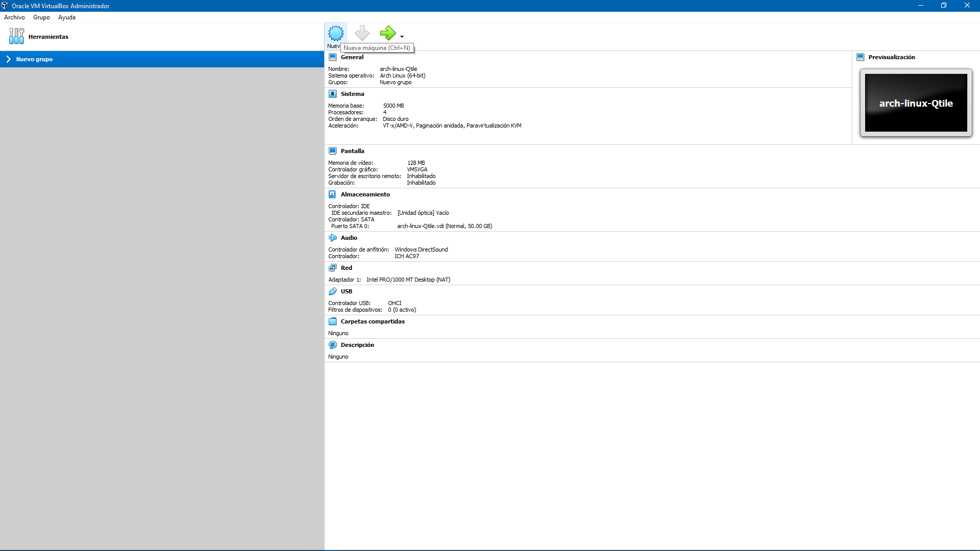980x551 pixels.
Task: Expand the Nuevo grupo chevron
Action: click(8, 59)
